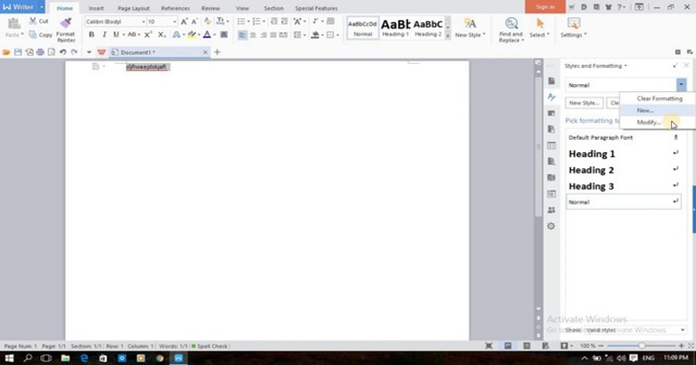Open the Normal style dropdown arrow in pane
The image size is (696, 365).
(681, 85)
